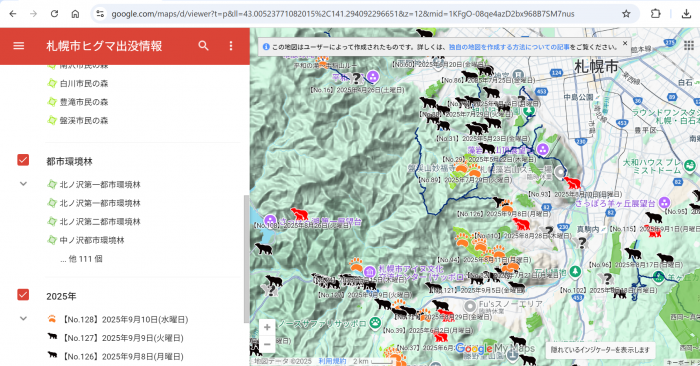Click the question mark marker beside 真駒内
The width and height of the screenshot is (700, 366).
tap(582, 243)
